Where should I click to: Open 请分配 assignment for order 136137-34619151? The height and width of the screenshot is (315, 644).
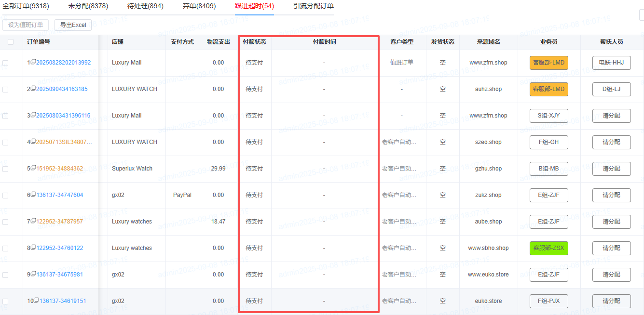click(611, 301)
